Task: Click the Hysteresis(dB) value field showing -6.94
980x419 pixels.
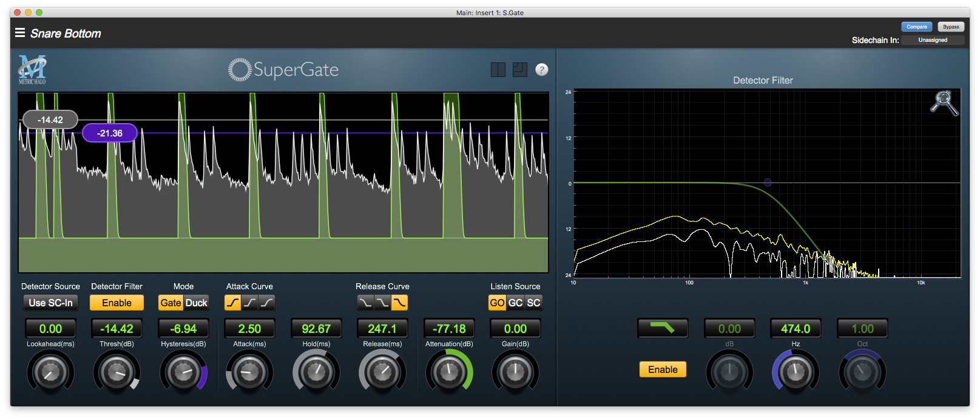Action: coord(183,329)
